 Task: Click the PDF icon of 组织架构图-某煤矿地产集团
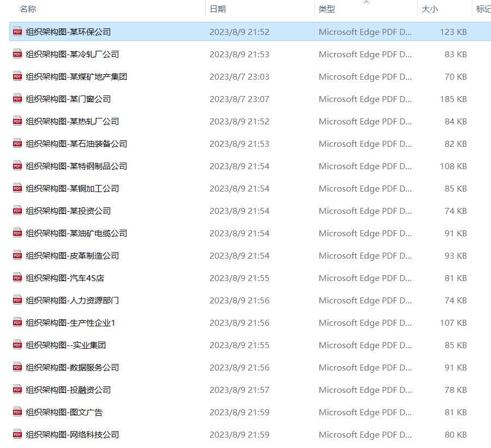click(17, 76)
